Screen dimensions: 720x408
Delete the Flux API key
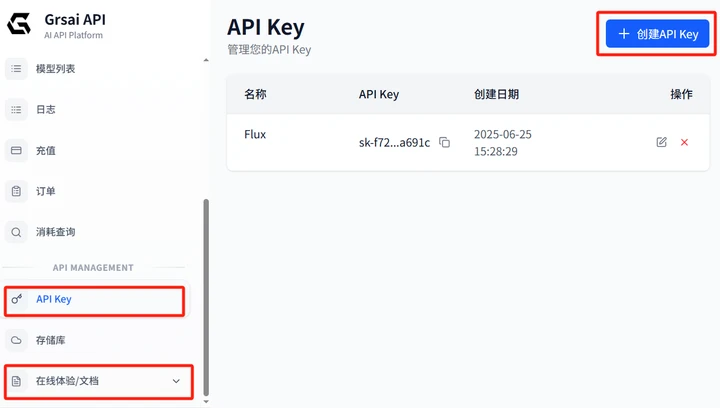[x=684, y=142]
